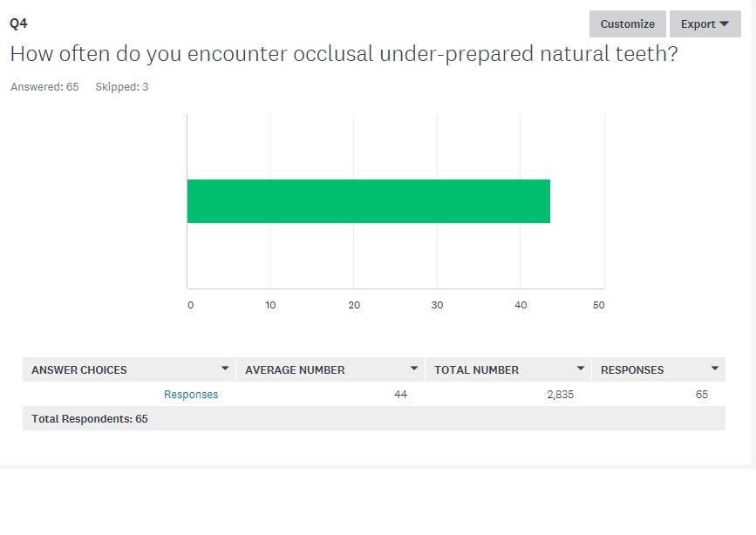
Task: Click the chart axis label 20
Action: click(354, 305)
